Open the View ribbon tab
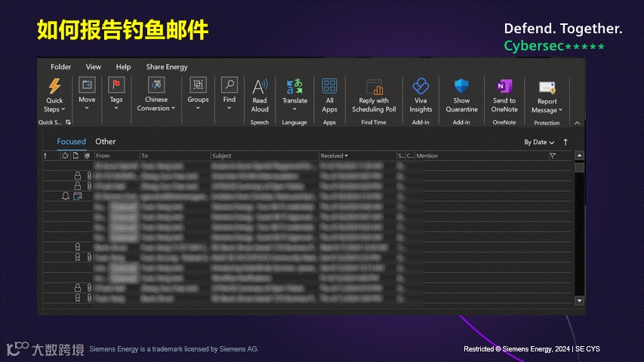 click(93, 67)
